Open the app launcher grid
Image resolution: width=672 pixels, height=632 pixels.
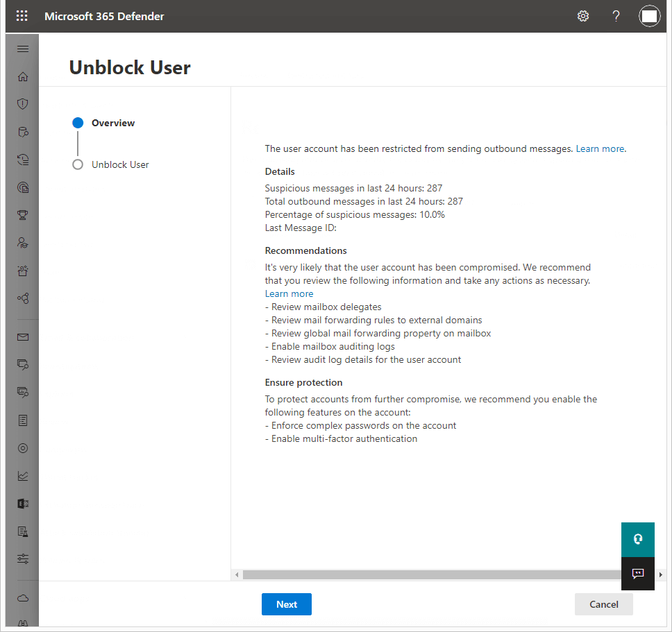click(x=22, y=16)
